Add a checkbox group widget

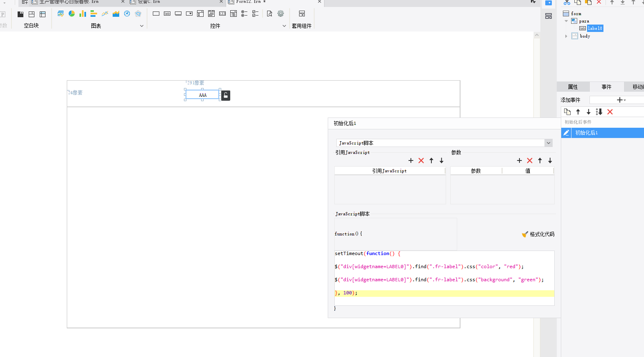(x=255, y=14)
